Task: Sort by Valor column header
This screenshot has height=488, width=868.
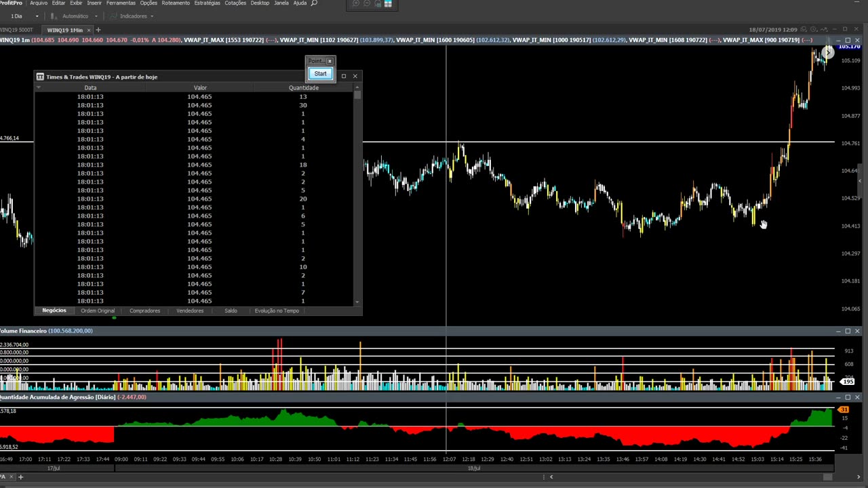Action: pyautogui.click(x=200, y=87)
